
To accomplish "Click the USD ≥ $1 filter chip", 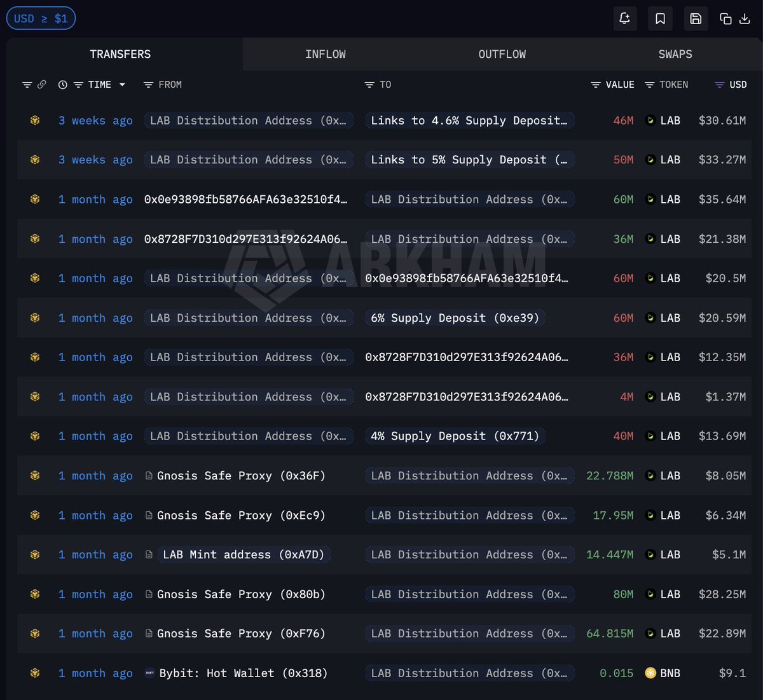I will [41, 18].
